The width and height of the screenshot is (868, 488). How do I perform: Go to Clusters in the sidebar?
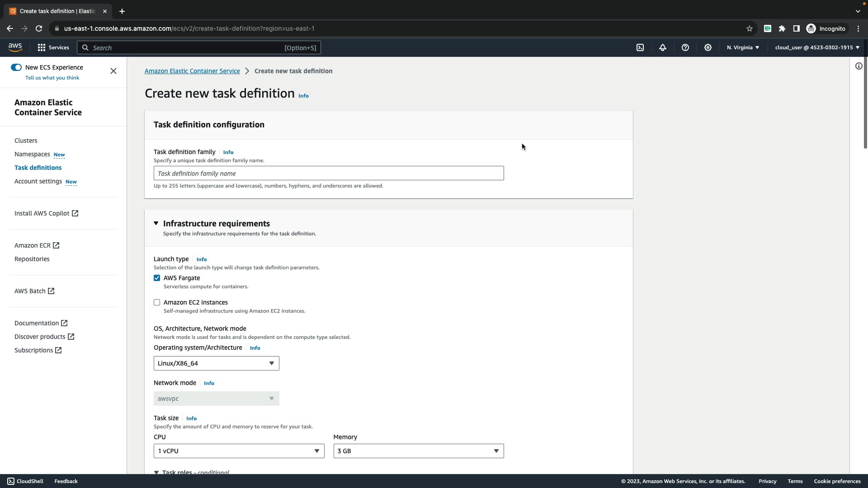click(26, 141)
